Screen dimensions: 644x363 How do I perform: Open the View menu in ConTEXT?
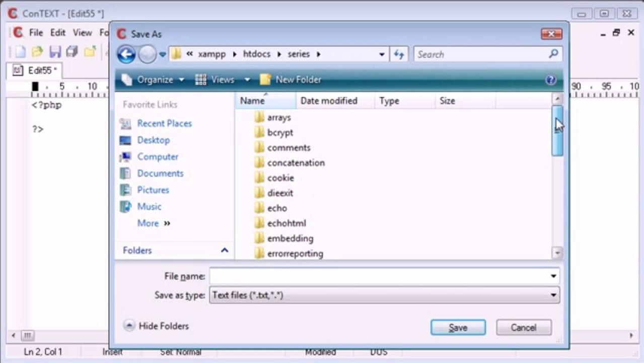[83, 33]
